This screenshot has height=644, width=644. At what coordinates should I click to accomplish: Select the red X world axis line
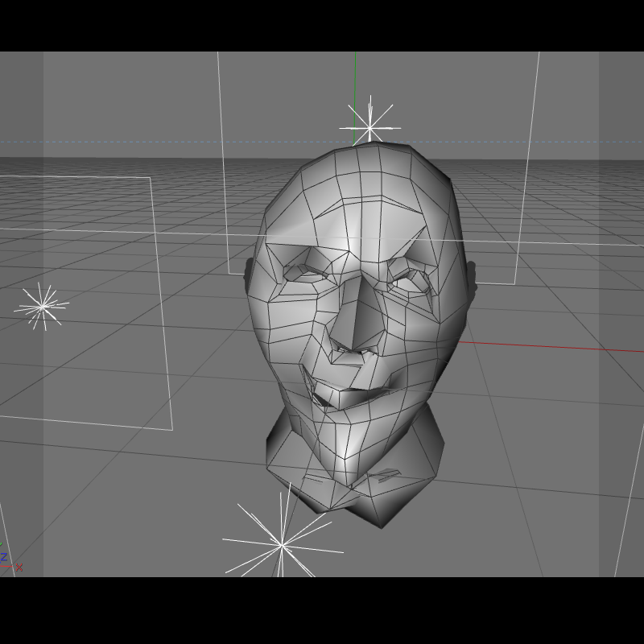coord(551,346)
